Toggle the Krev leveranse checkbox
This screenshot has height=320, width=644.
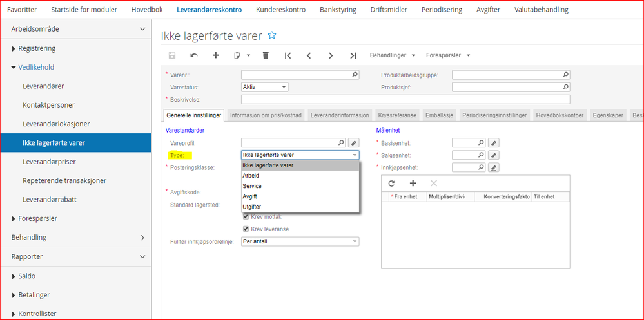pos(246,229)
